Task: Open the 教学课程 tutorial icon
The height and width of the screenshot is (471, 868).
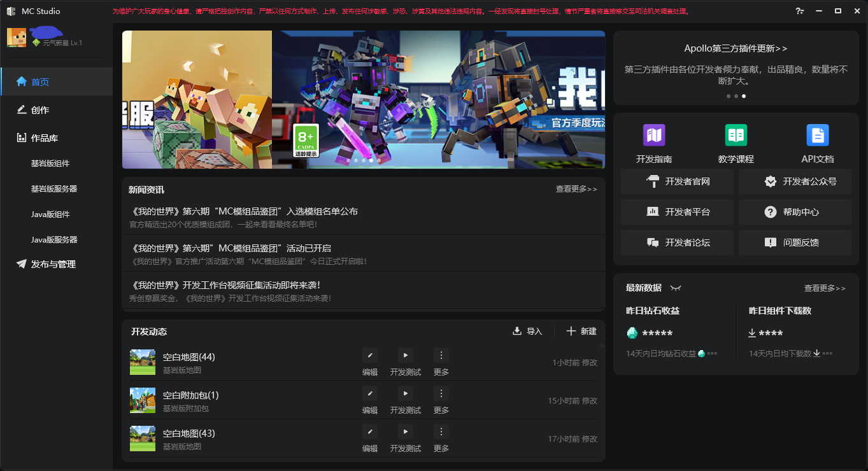Action: click(x=736, y=135)
